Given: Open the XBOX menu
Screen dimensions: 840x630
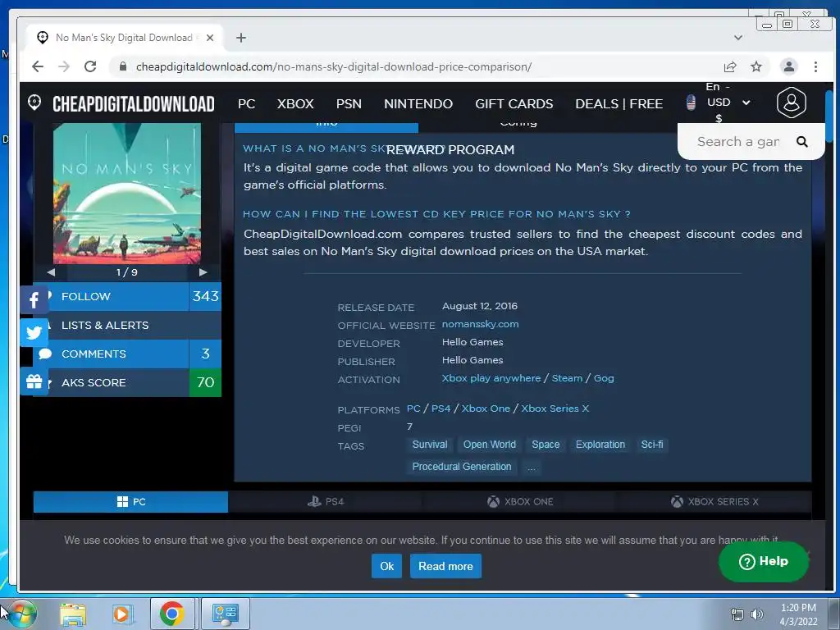Looking at the screenshot, I should click(x=295, y=103).
